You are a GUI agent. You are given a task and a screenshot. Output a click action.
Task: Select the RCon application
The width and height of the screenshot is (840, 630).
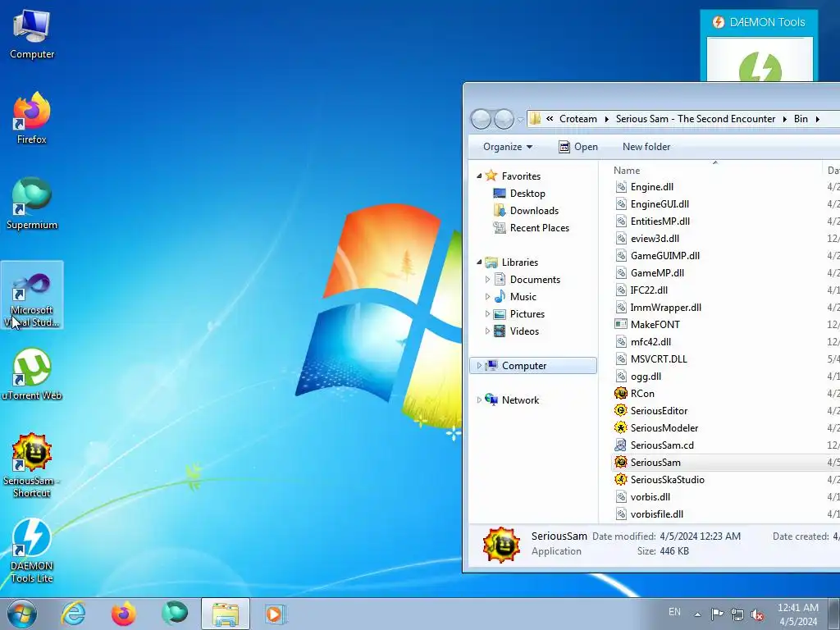641,393
